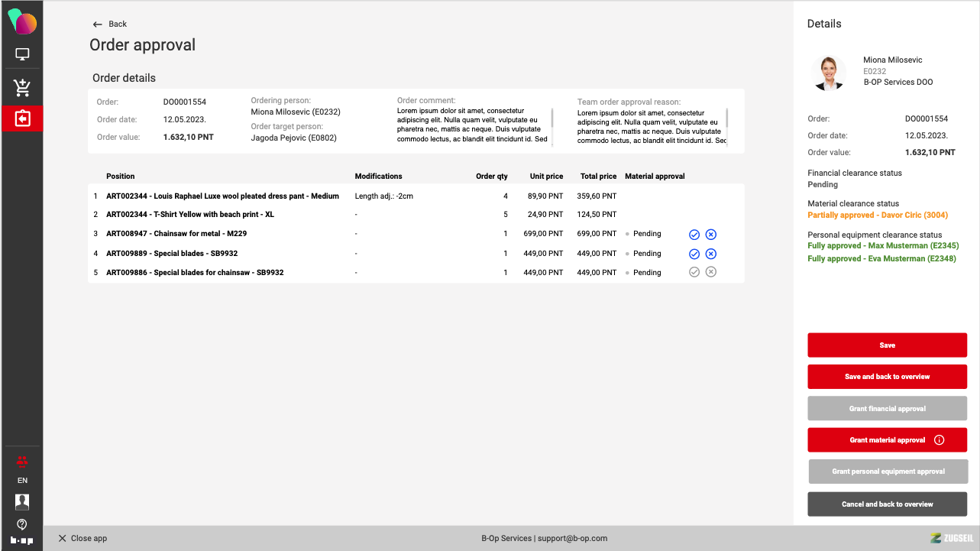The width and height of the screenshot is (980, 551).
Task: Click the red team icon in sidebar
Action: click(22, 462)
